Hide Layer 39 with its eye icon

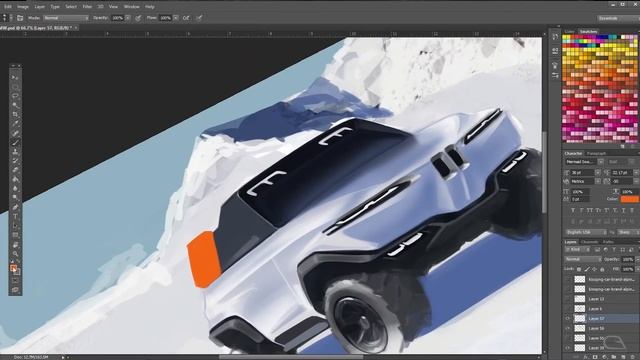(x=568, y=348)
